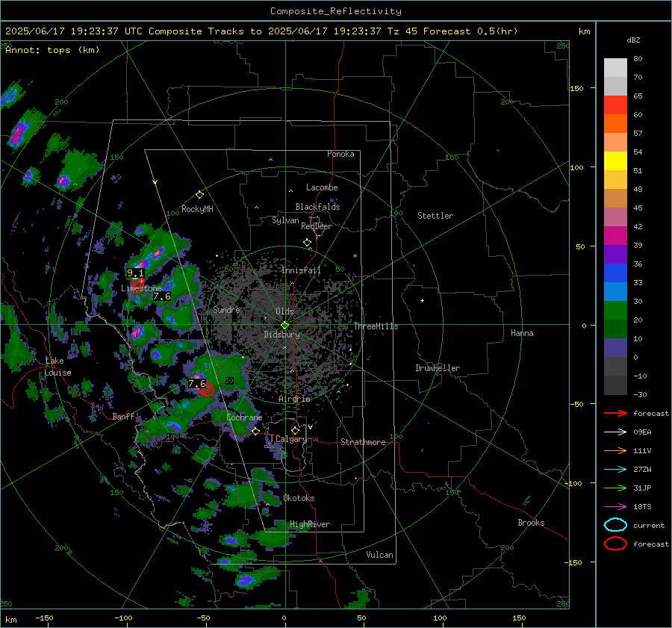Pick the light gray 70-80 dBZ swatch
This screenshot has width=672, height=628.
pos(615,68)
